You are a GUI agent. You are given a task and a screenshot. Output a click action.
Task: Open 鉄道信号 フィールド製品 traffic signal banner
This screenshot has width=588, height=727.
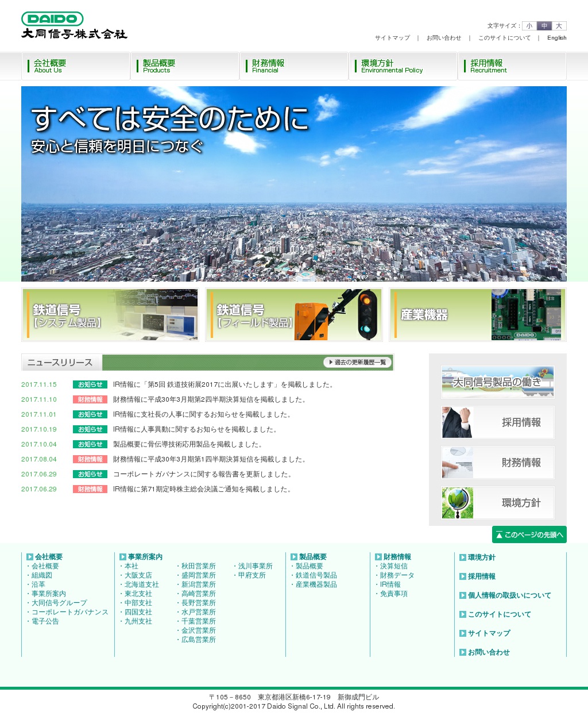[294, 315]
